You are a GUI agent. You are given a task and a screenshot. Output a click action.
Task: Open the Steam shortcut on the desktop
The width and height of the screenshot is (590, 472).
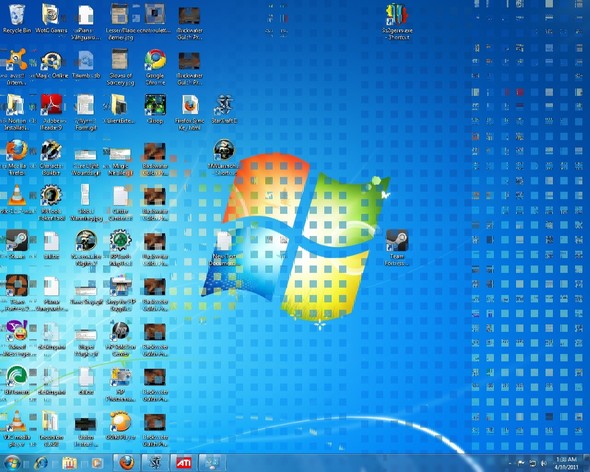pyautogui.click(x=17, y=245)
